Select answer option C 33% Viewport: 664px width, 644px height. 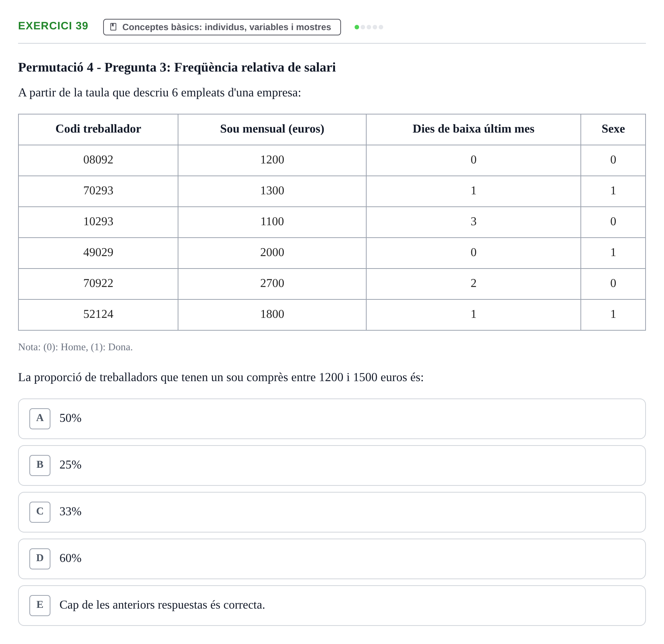[x=332, y=512]
